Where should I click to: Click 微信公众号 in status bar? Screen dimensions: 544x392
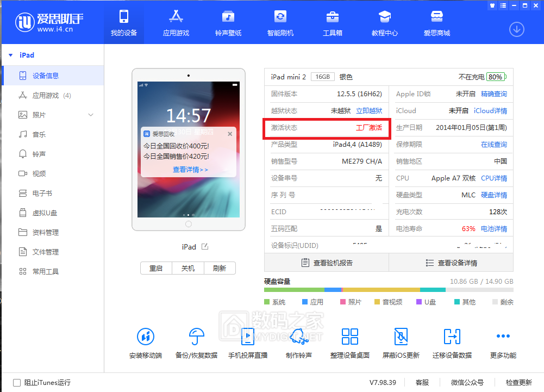tap(467, 382)
